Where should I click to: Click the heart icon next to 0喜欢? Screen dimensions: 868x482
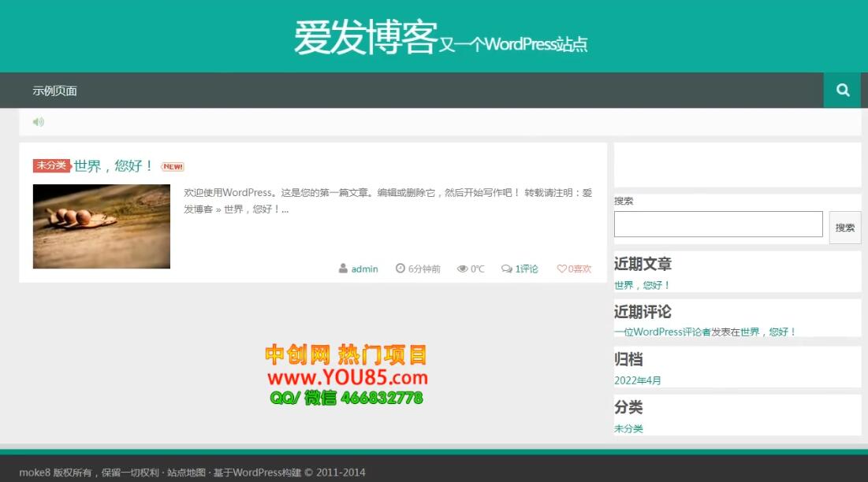point(561,268)
